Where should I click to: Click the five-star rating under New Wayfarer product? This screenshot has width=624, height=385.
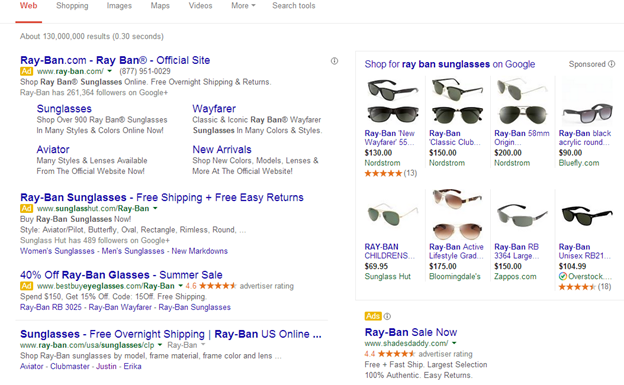383,173
